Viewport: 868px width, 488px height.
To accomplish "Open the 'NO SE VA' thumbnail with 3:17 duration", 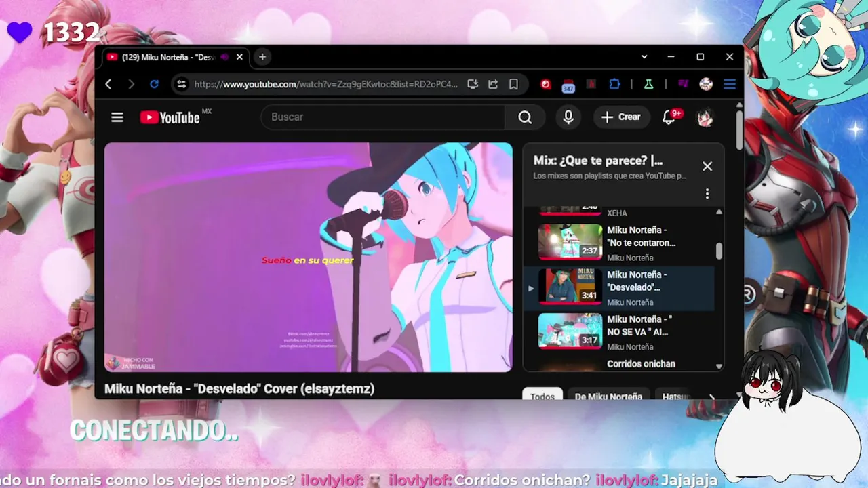I will (570, 331).
